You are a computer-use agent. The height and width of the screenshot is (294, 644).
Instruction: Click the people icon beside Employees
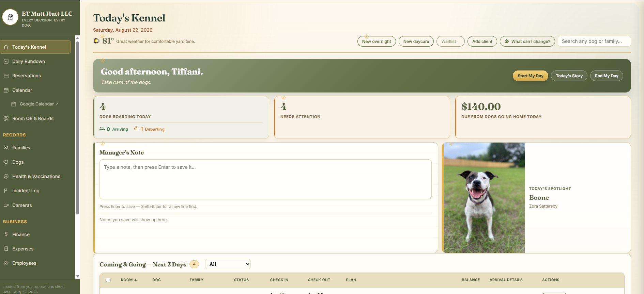(6, 263)
